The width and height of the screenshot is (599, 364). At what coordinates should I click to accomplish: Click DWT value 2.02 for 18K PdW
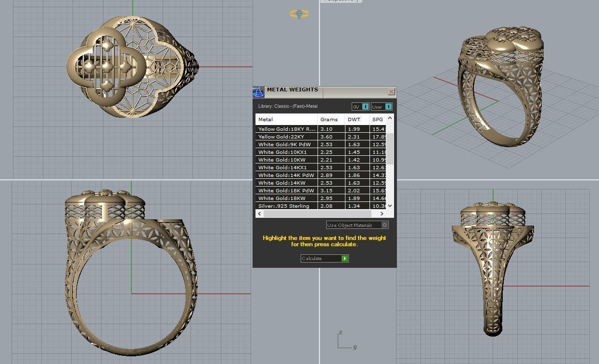(x=354, y=190)
